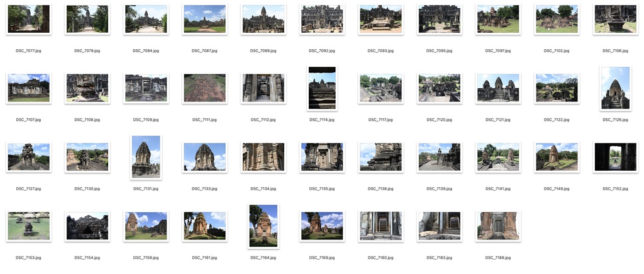Image resolution: width=644 pixels, height=274 pixels.
Task: Select thumbnail of DSC_7077.jpg
Action: pyautogui.click(x=29, y=19)
